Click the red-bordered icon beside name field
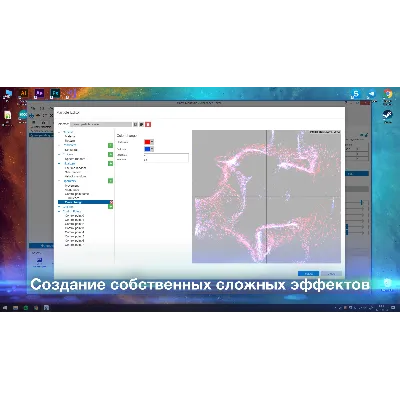Image resolution: width=400 pixels, height=400 pixels. [x=148, y=124]
